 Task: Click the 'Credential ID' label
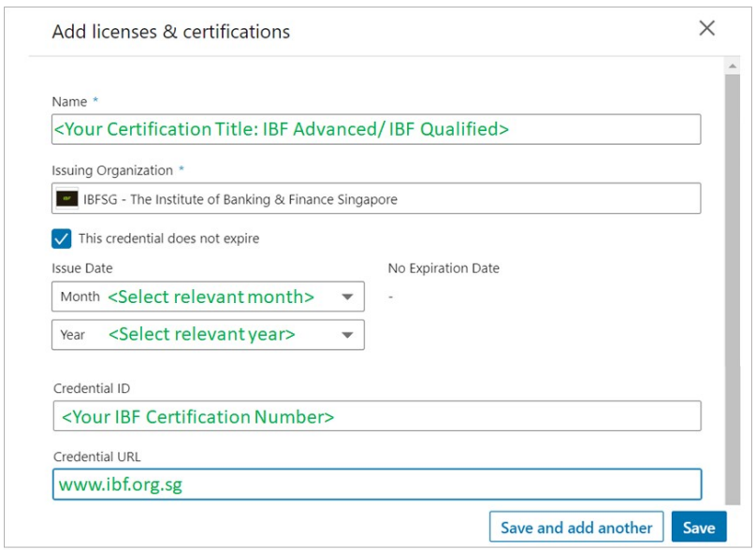click(92, 388)
